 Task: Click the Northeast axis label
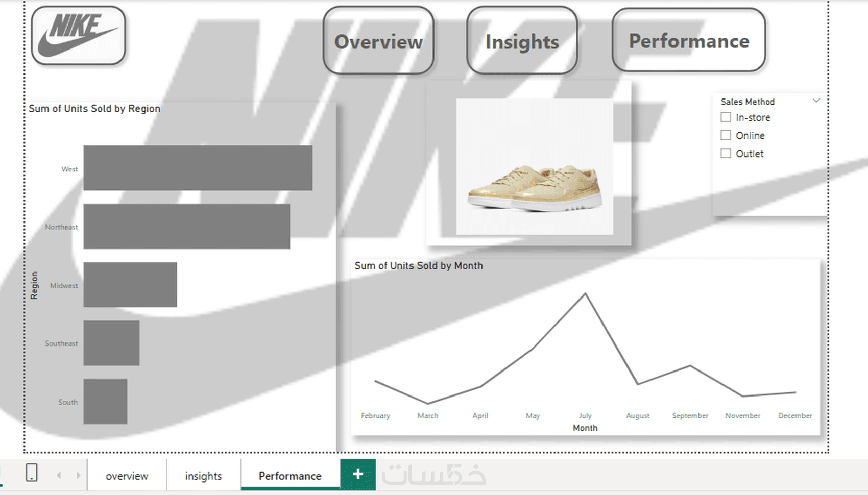click(61, 227)
